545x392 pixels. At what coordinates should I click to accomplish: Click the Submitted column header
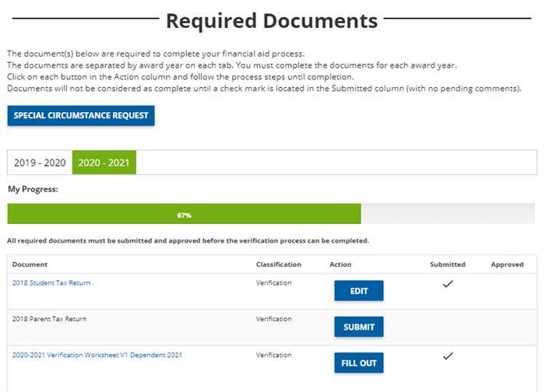(x=447, y=264)
